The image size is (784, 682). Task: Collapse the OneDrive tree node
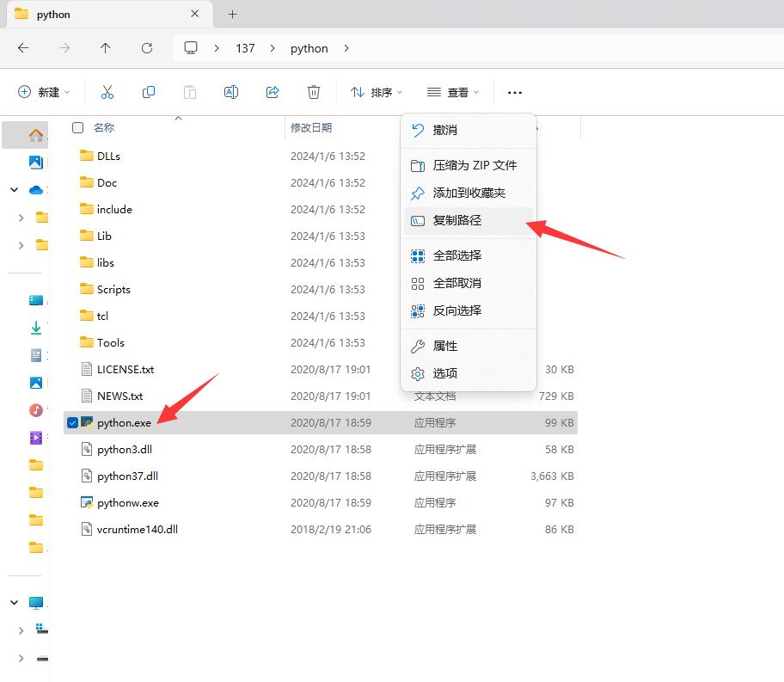click(15, 190)
